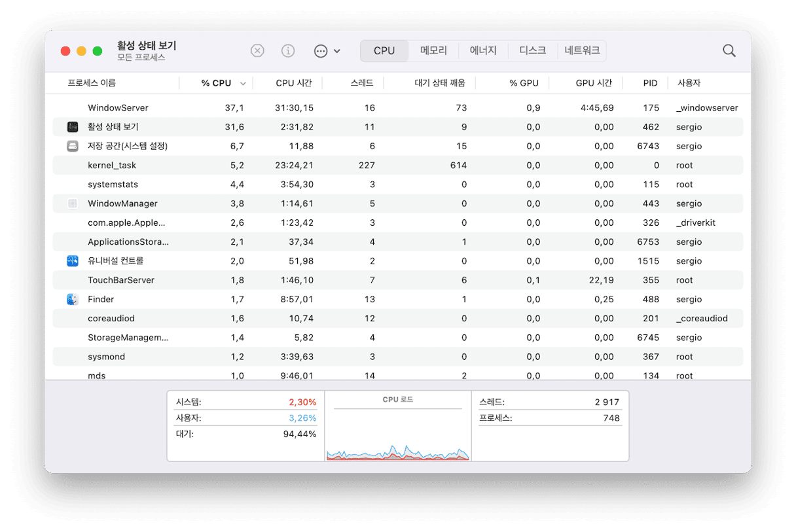Open process info (i) icon
The width and height of the screenshot is (796, 532).
coord(288,50)
